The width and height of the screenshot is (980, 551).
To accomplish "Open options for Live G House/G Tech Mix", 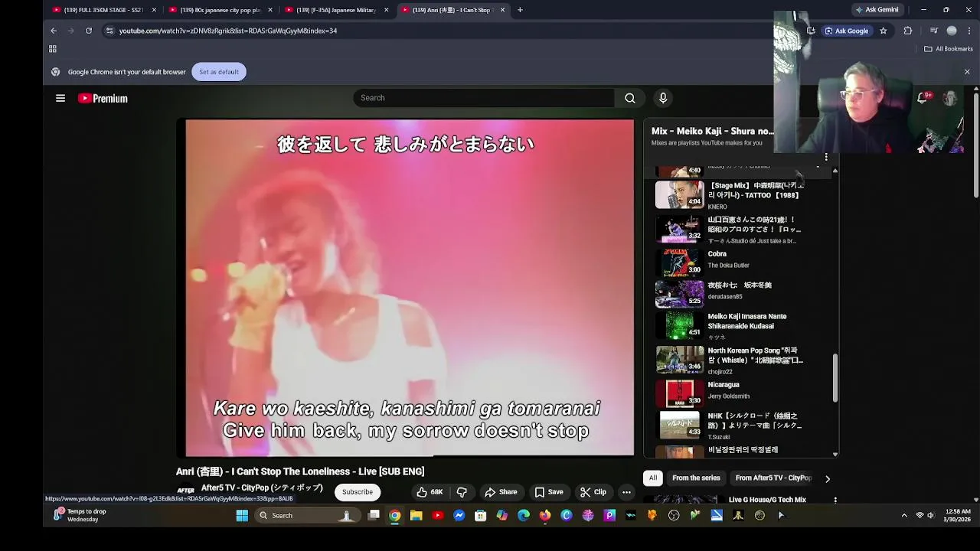I will click(835, 500).
